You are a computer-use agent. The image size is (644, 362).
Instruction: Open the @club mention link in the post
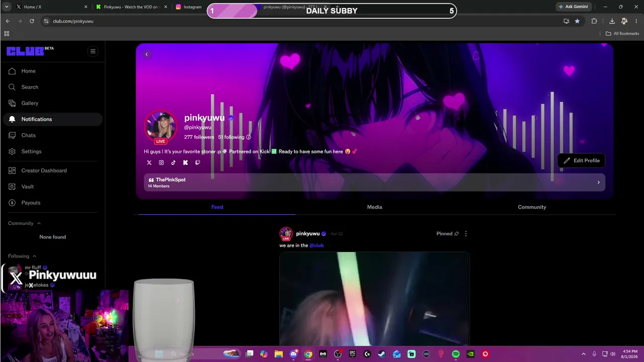pos(316,245)
